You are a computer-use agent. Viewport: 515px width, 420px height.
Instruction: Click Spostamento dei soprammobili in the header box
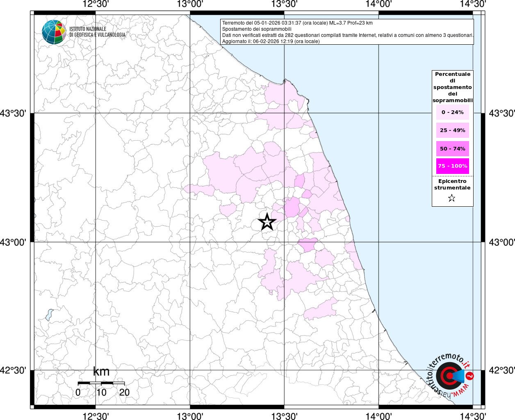click(257, 29)
